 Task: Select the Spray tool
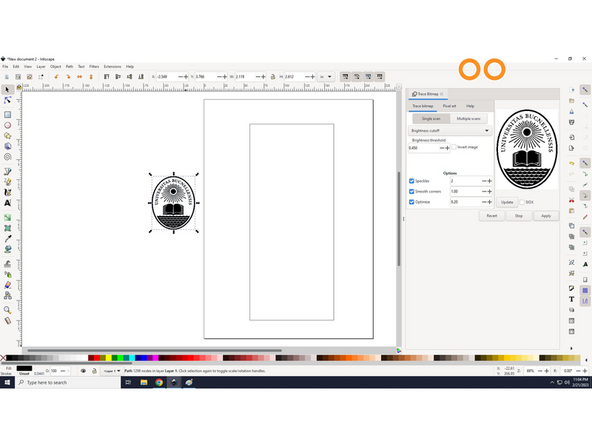pos(7,274)
